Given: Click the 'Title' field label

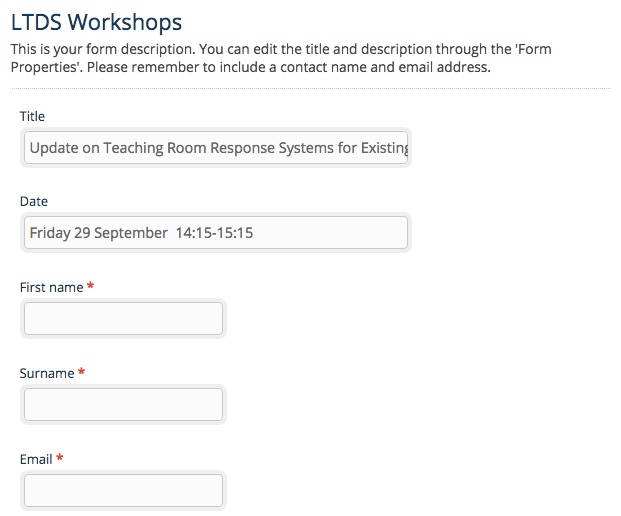Looking at the screenshot, I should point(32,117).
